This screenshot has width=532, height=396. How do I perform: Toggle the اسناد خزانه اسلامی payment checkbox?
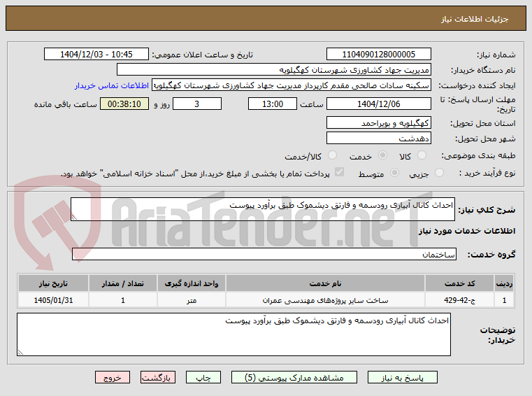tap(339, 172)
